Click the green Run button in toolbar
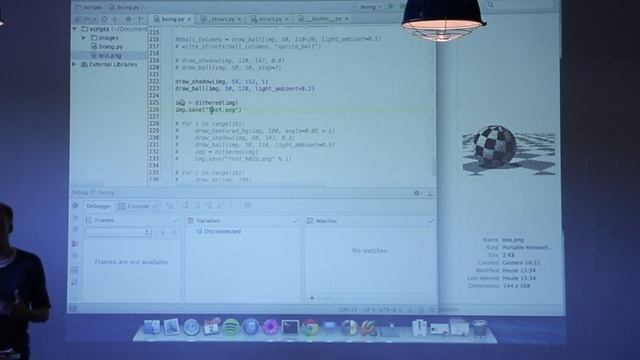This screenshot has width=640, height=360. click(x=391, y=7)
